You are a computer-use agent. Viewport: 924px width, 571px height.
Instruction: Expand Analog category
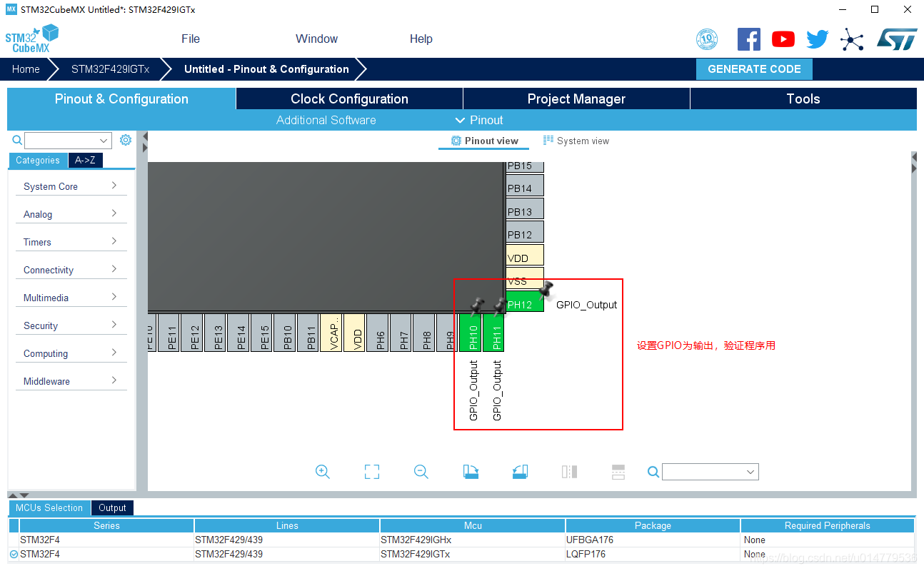[x=71, y=214]
